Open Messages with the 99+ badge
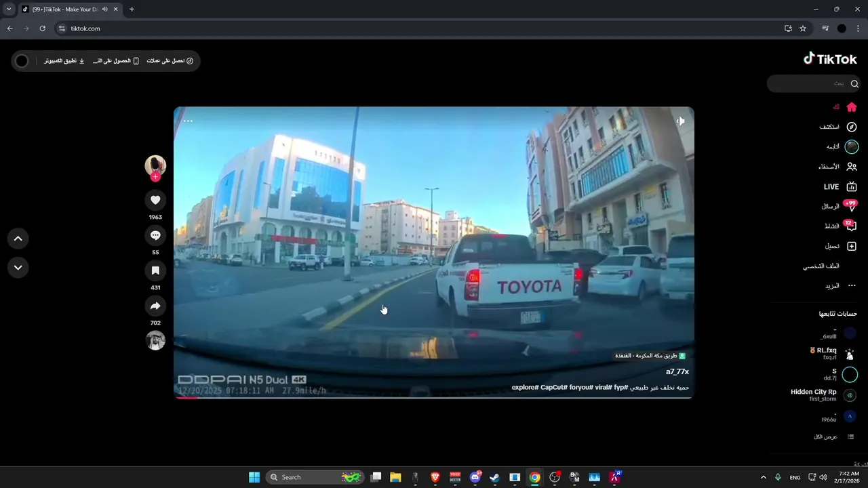 840,206
